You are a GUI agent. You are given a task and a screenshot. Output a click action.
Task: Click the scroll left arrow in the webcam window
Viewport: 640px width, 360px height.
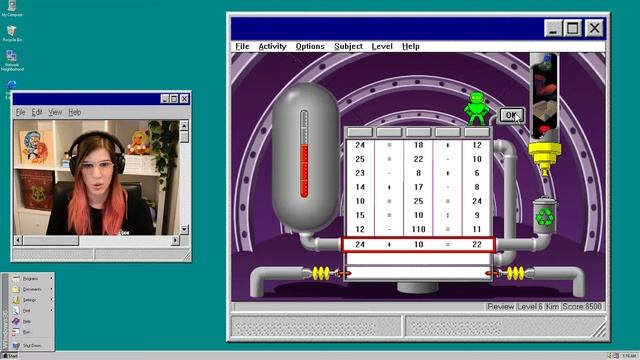[18, 240]
